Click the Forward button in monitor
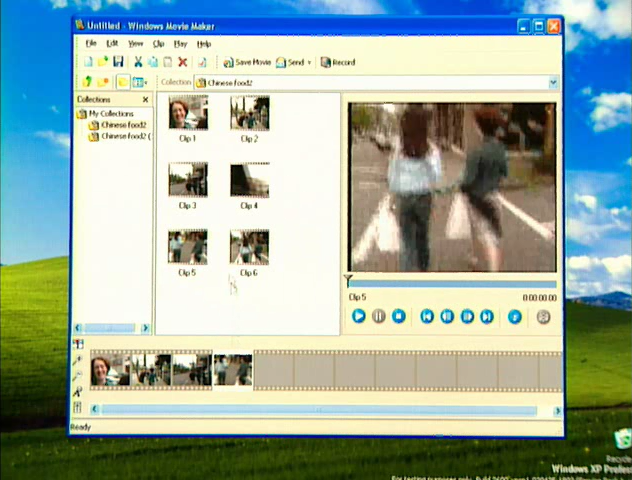This screenshot has height=480, width=632. pyautogui.click(x=487, y=317)
